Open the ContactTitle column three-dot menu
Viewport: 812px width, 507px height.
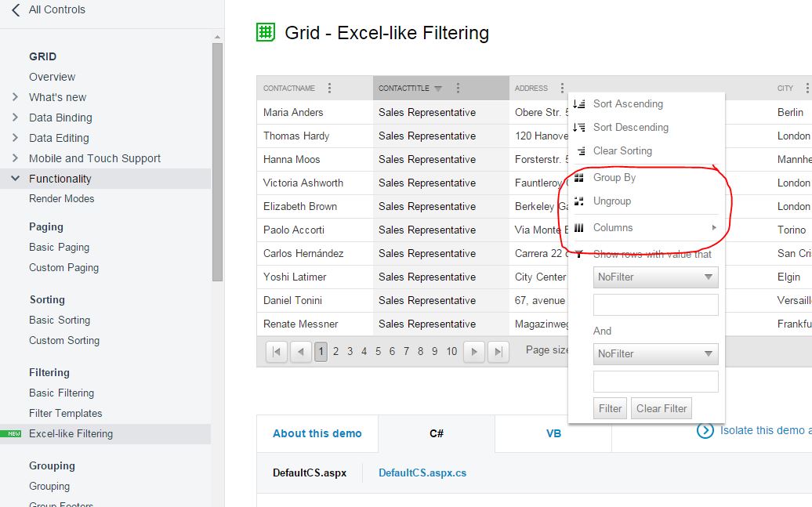pyautogui.click(x=458, y=89)
